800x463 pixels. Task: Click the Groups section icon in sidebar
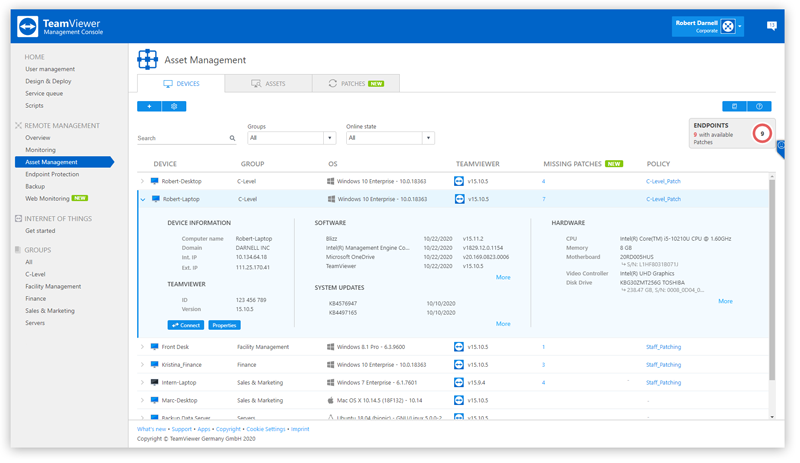click(x=18, y=250)
